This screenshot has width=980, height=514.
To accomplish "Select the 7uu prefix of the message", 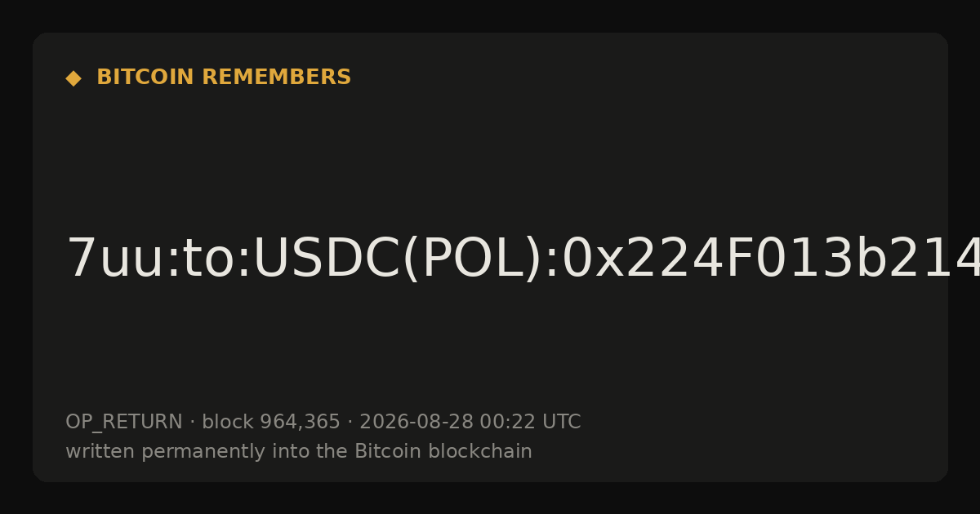I will point(115,259).
